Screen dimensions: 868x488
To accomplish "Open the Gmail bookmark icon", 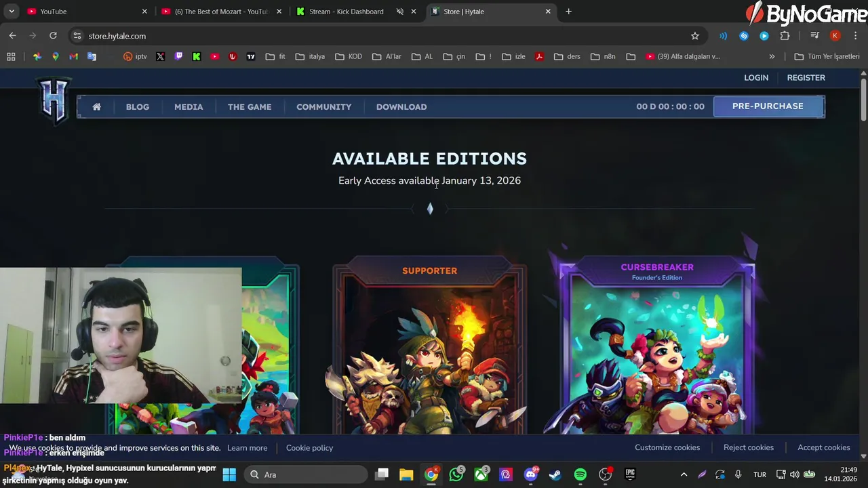I will (73, 56).
